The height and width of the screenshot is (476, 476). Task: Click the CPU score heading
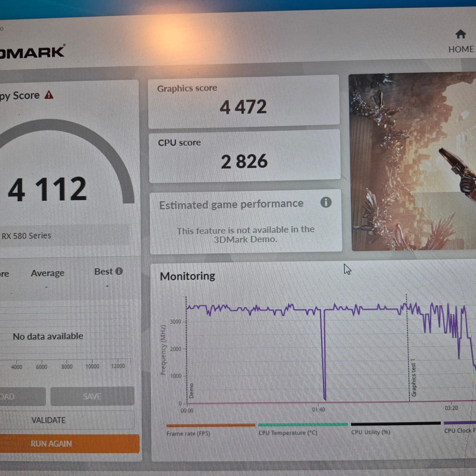click(x=179, y=143)
